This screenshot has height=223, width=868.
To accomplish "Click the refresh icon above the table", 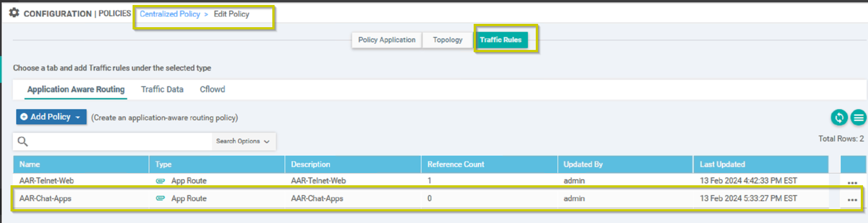I will click(839, 117).
